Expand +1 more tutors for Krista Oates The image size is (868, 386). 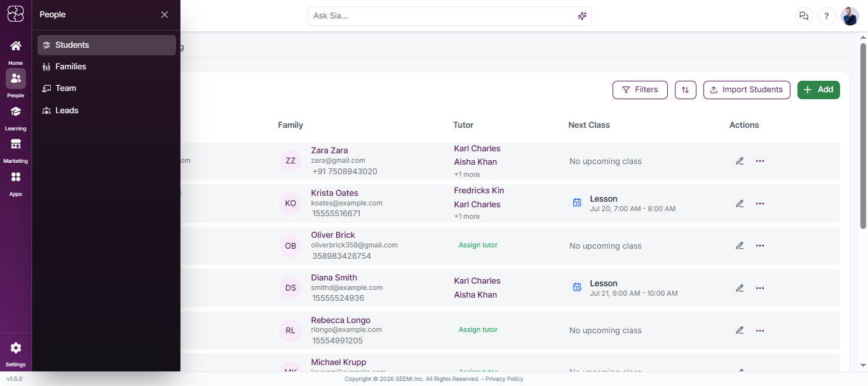click(x=467, y=216)
